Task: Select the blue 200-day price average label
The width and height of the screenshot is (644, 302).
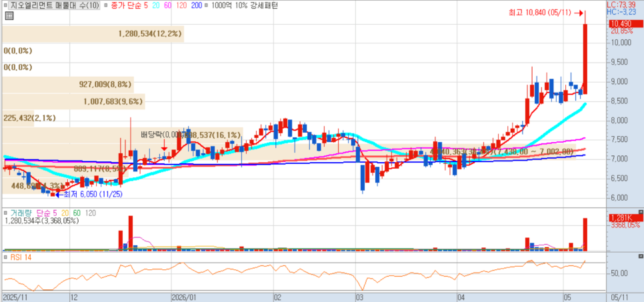Action: click(196, 6)
